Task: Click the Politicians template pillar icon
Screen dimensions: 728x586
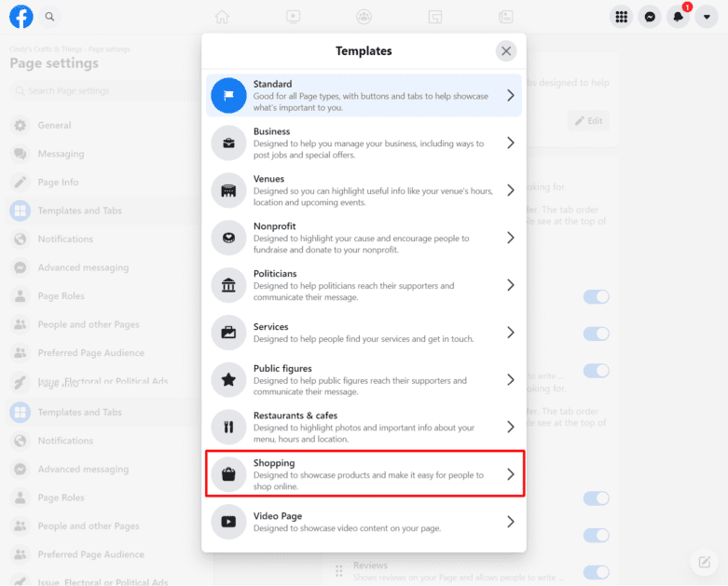Action: point(228,285)
